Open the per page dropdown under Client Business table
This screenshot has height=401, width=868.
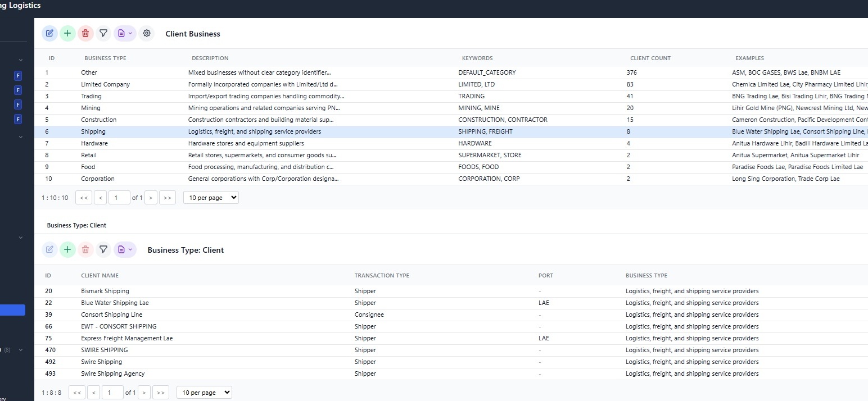coord(211,198)
